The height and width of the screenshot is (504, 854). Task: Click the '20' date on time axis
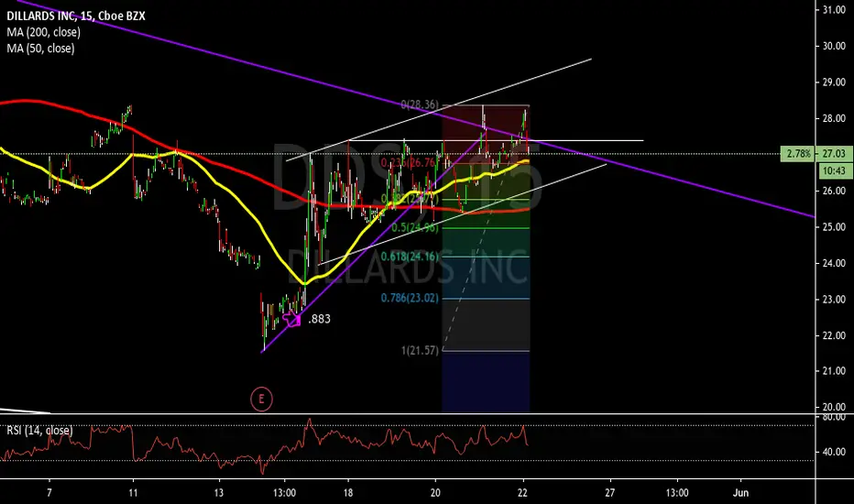435,493
